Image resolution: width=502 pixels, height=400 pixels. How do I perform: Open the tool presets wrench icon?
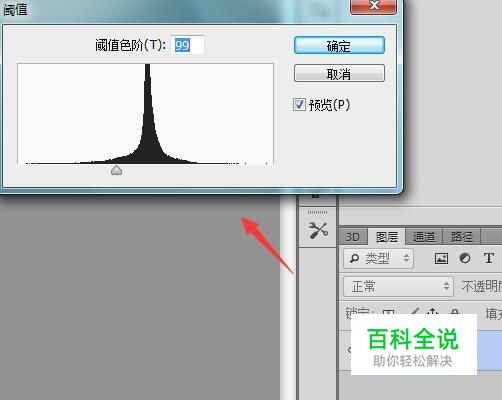318,230
